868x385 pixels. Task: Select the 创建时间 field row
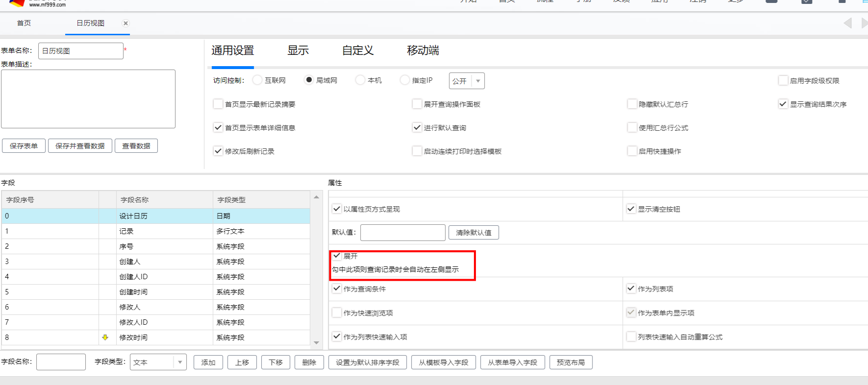point(156,292)
